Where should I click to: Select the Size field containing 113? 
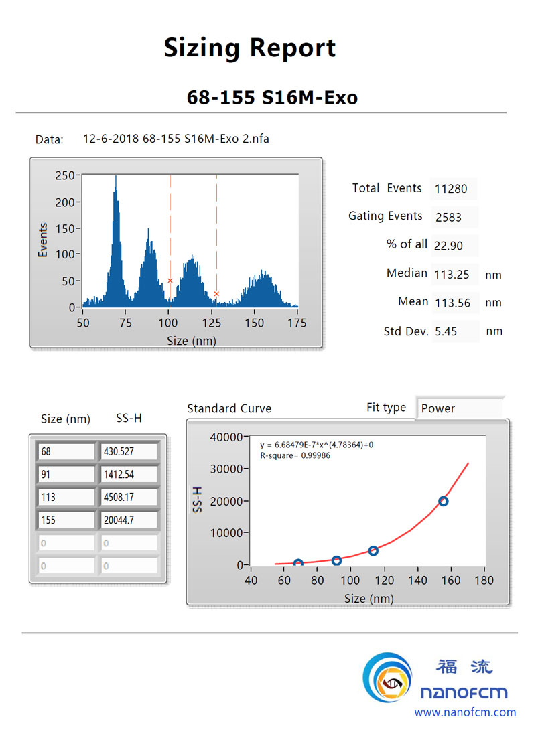66,497
